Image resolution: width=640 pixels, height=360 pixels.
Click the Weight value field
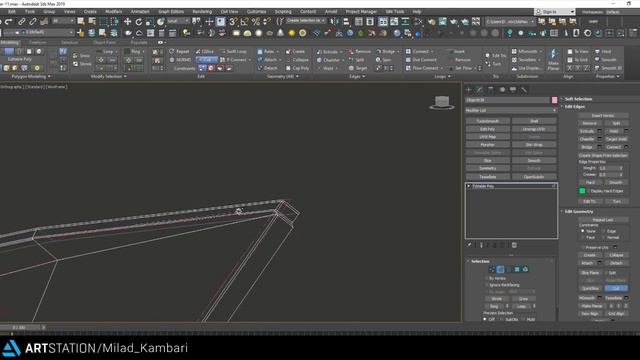coord(609,168)
